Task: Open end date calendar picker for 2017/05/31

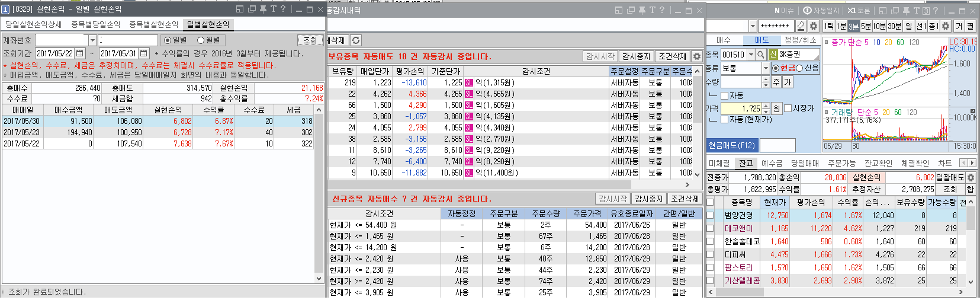Action: coord(143,53)
